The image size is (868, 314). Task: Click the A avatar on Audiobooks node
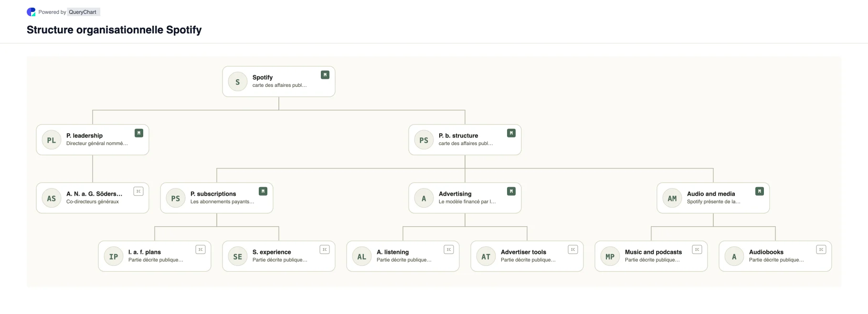point(734,256)
